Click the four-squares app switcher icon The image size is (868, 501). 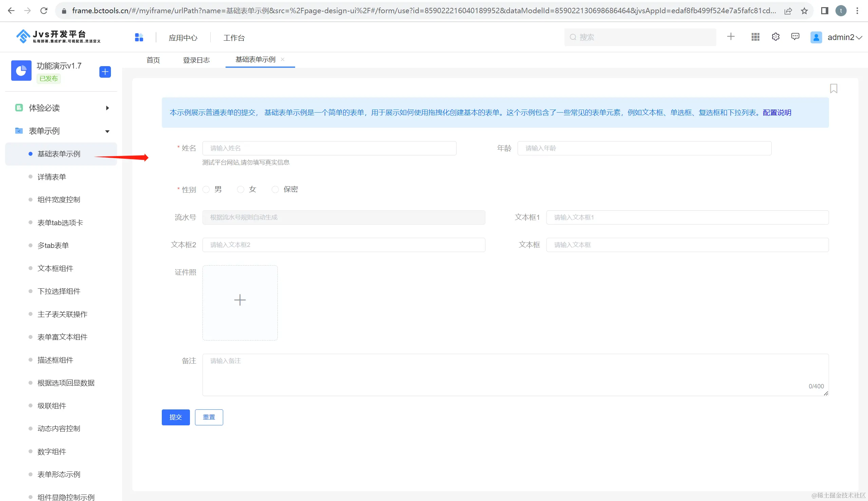(x=139, y=37)
